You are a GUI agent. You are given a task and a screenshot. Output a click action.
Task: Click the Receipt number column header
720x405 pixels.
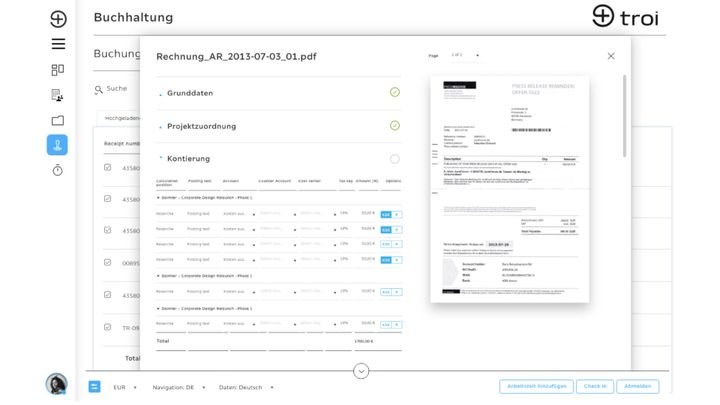[122, 144]
